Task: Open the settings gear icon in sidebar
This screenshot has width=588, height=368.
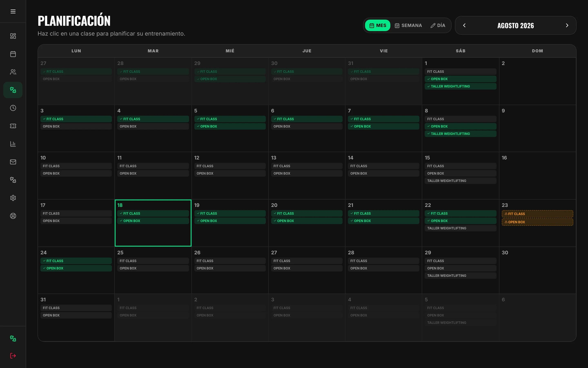Action: tap(13, 198)
